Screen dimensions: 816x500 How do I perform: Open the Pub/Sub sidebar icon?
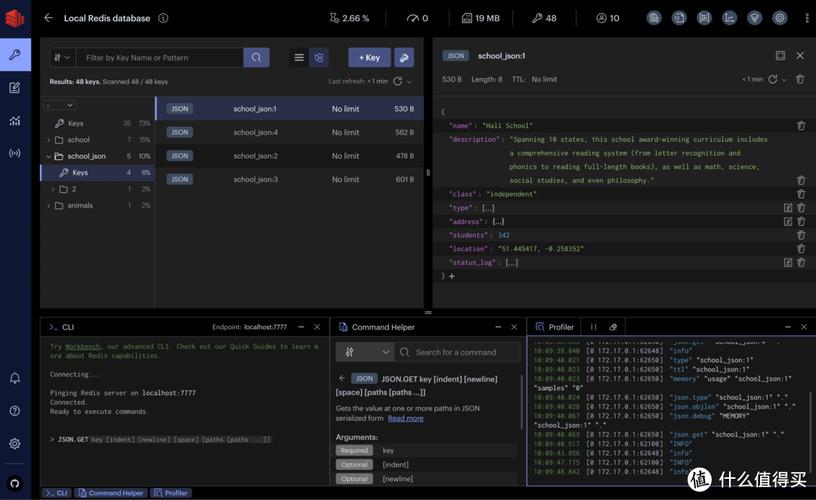coord(14,153)
